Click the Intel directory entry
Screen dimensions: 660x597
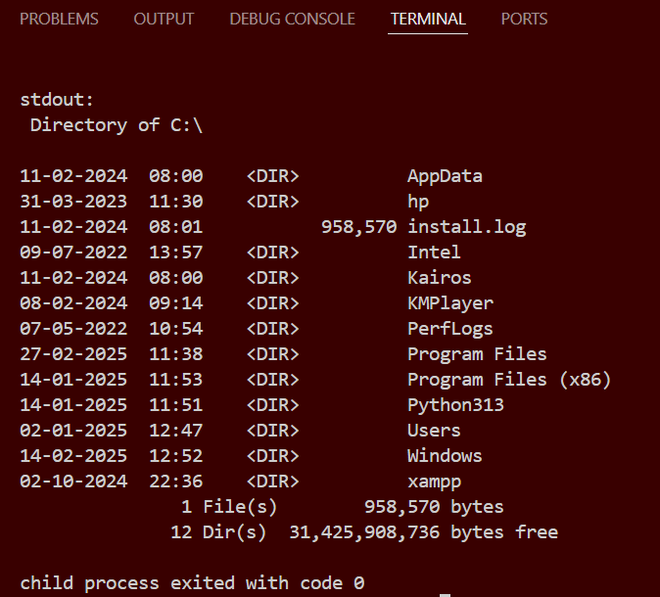(x=433, y=252)
